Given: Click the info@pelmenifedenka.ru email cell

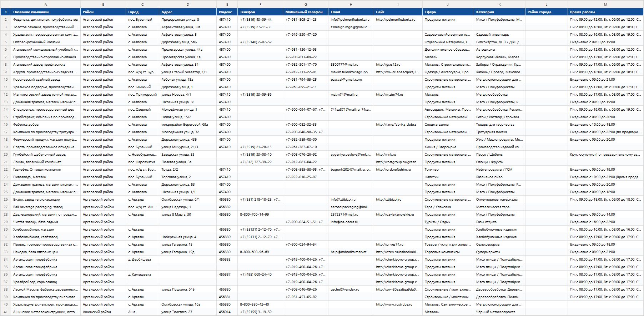Looking at the screenshot, I should coord(351,20).
